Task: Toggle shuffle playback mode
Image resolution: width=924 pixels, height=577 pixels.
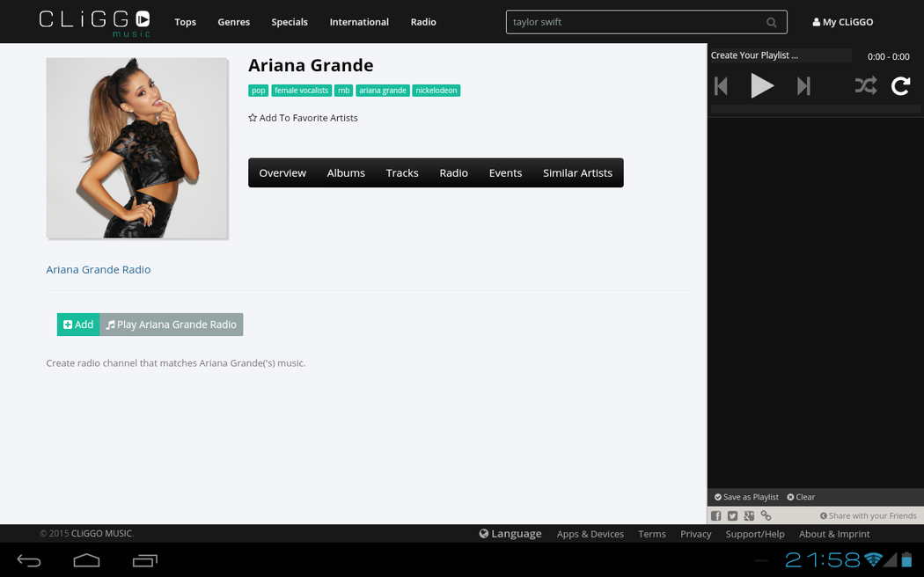Action: [x=865, y=86]
